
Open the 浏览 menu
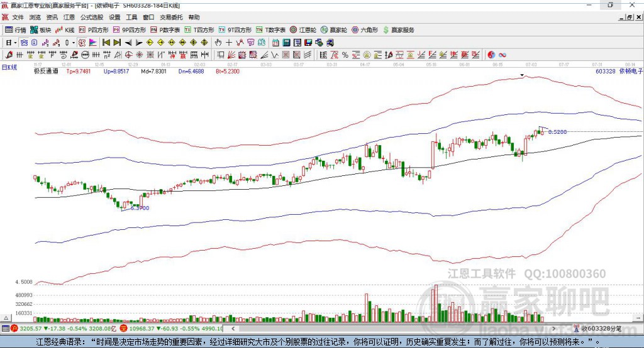[x=35, y=17]
